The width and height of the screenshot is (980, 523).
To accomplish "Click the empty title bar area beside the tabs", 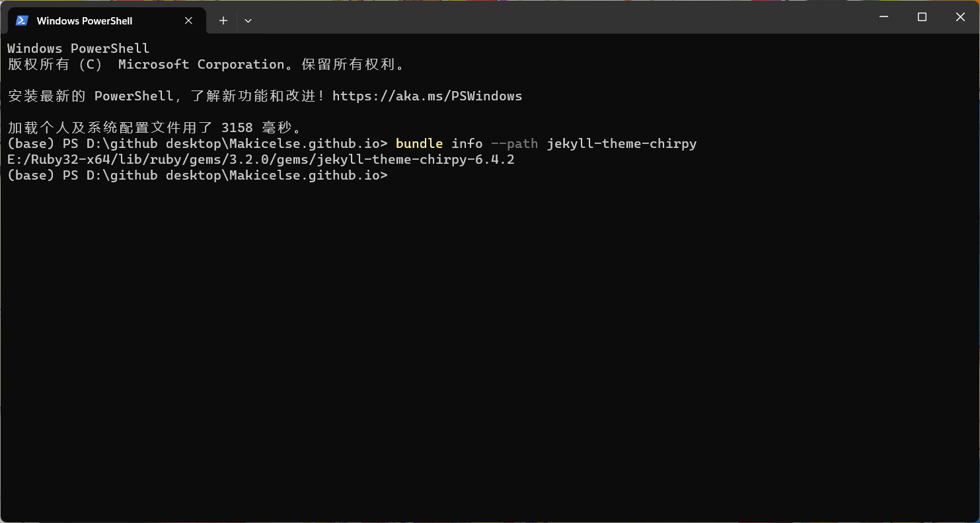I will pos(562,17).
